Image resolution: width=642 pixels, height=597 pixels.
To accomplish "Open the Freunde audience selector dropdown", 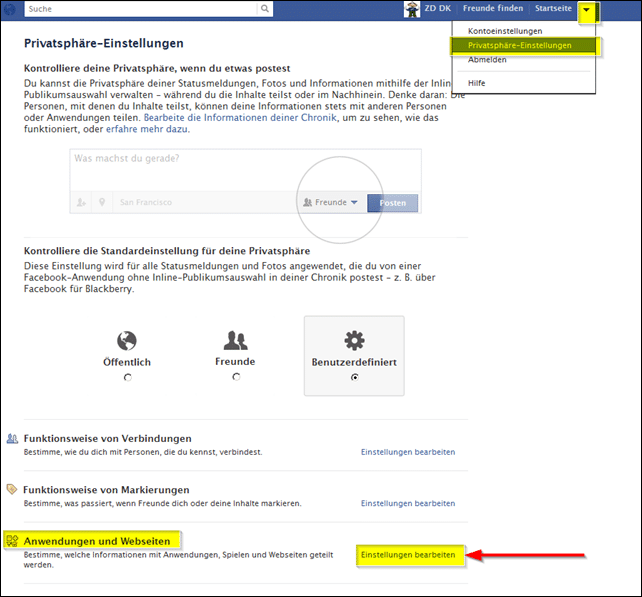I will point(330,202).
